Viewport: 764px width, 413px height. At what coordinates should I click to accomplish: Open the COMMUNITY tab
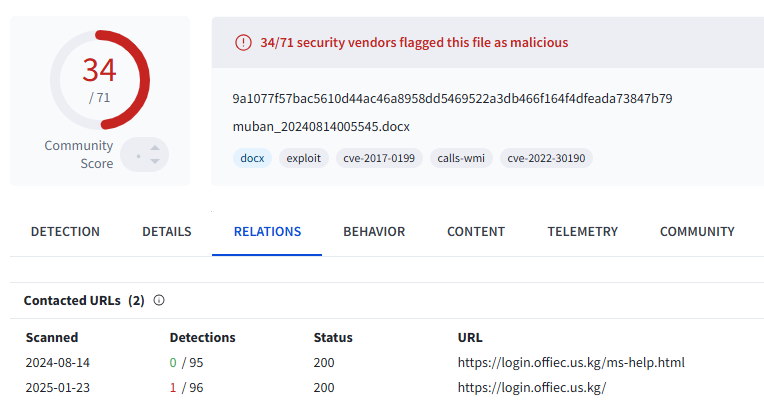click(697, 232)
